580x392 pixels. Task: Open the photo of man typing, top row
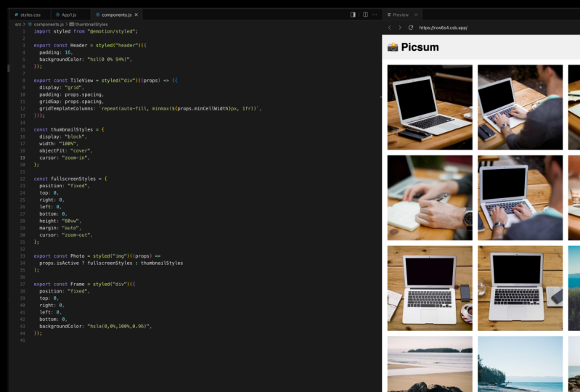coord(520,107)
